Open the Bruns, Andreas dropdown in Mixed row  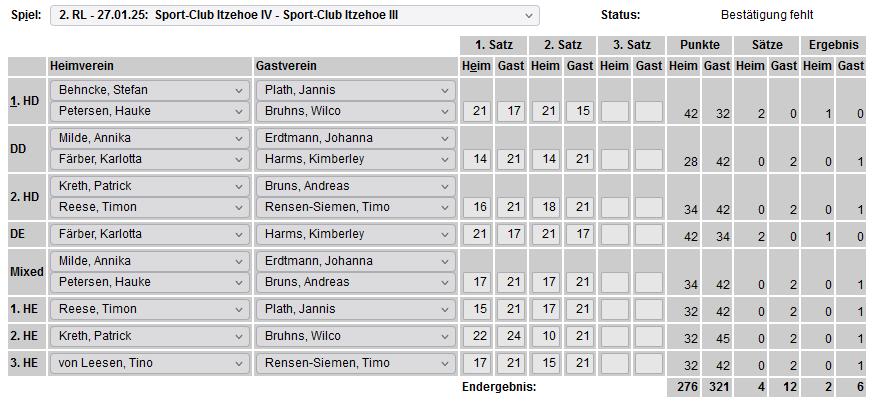pos(356,282)
